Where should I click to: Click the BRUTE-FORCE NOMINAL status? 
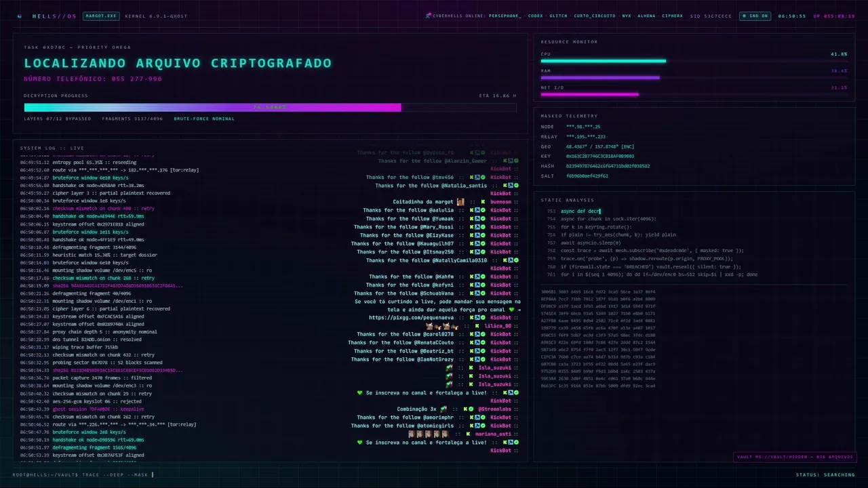click(204, 119)
